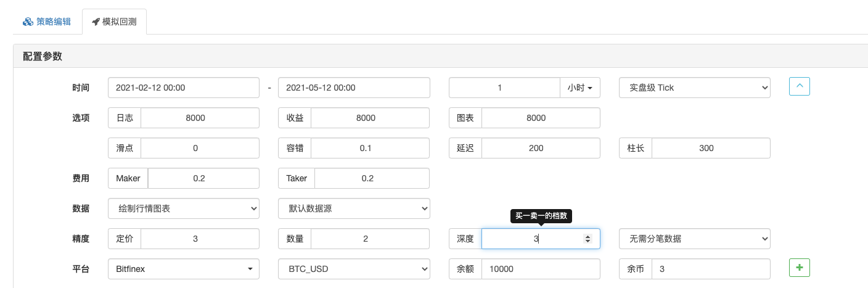The height and width of the screenshot is (288, 868).
Task: Click the 延迟 delay input showing 200
Action: click(x=540, y=148)
